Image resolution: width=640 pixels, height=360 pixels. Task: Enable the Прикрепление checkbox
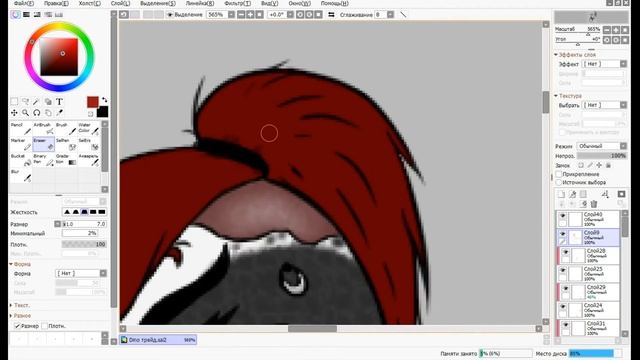click(559, 174)
